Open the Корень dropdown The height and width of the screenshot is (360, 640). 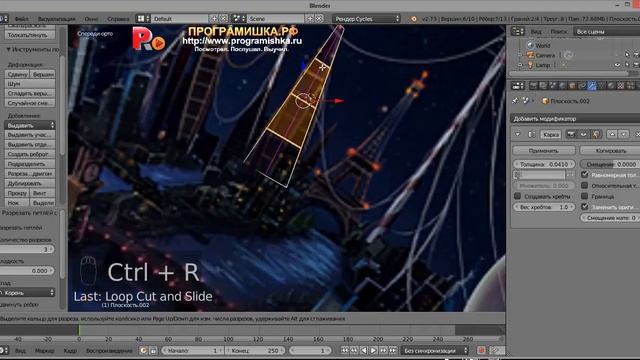click(27, 293)
